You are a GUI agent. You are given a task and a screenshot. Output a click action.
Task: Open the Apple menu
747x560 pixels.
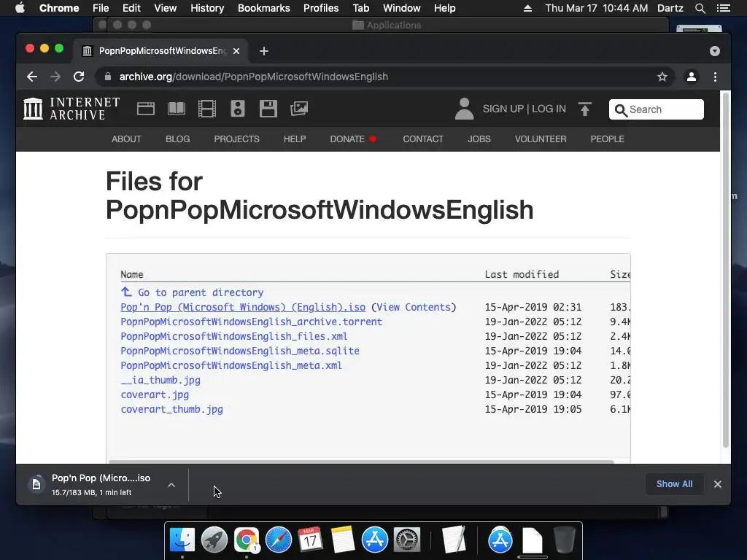tap(20, 8)
